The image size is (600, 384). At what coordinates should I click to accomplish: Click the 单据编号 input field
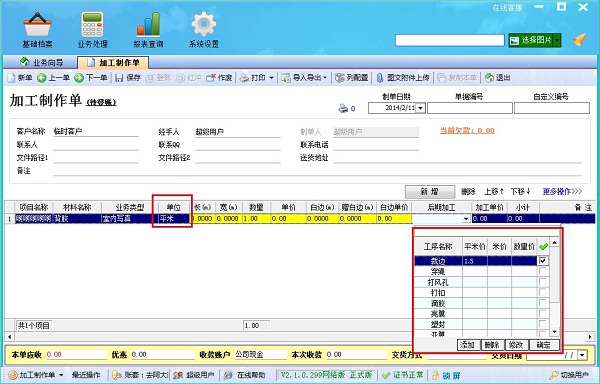coord(470,108)
